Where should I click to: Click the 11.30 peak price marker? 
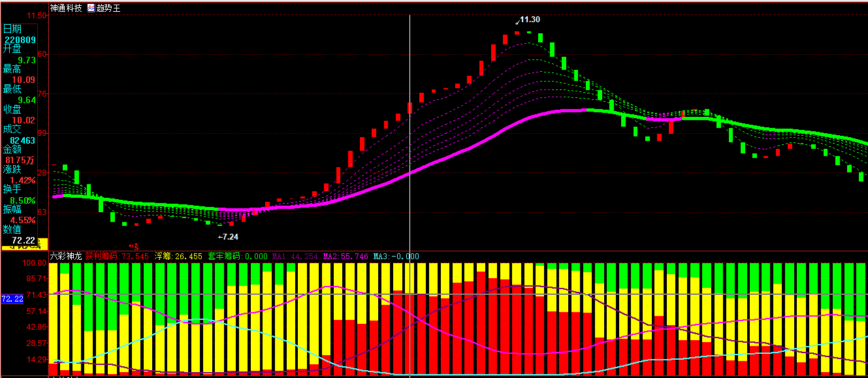(530, 20)
